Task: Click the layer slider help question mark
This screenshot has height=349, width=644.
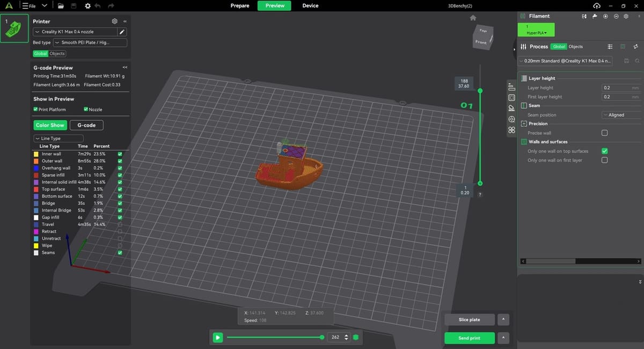Action: click(x=480, y=194)
